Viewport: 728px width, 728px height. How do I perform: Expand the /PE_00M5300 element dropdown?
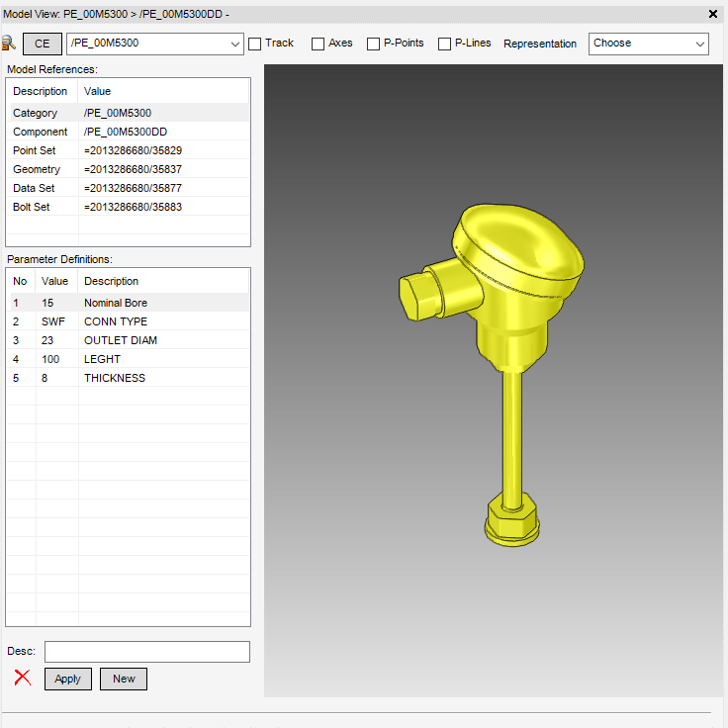coord(234,44)
